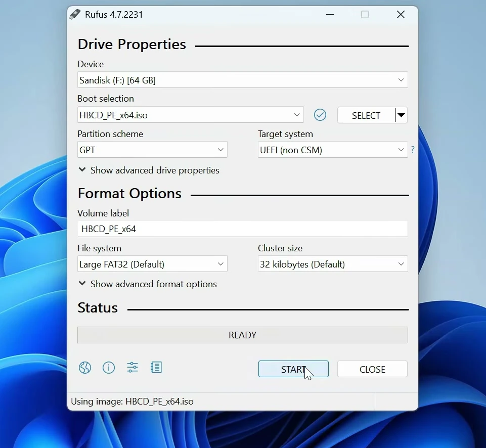486x448 pixels.
Task: Click the 'File system' label
Action: click(x=99, y=248)
